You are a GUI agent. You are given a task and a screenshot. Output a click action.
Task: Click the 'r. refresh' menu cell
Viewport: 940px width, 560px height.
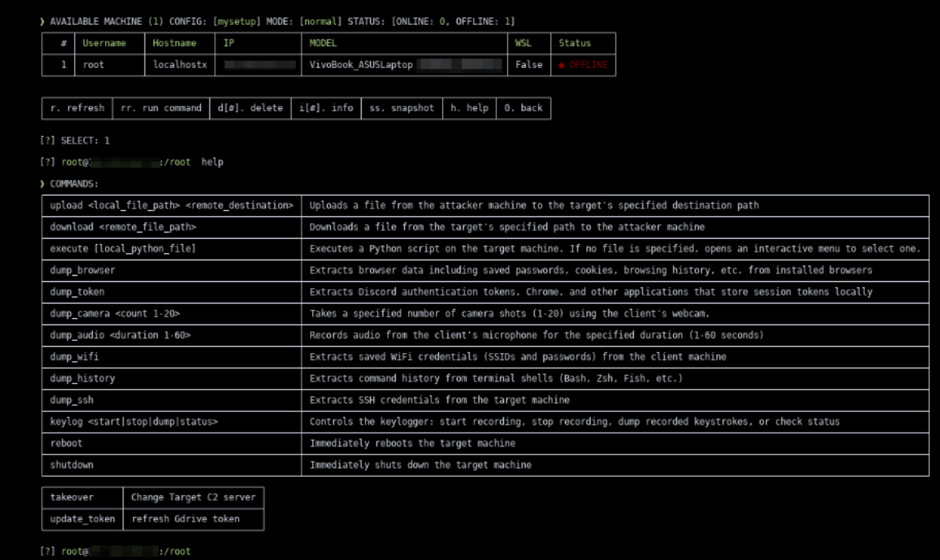pos(77,108)
